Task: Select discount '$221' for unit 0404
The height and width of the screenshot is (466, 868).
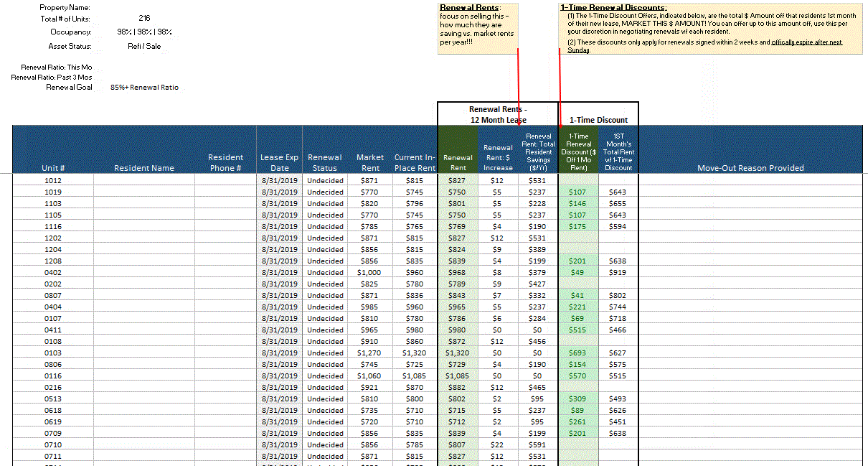Action: click(x=577, y=307)
